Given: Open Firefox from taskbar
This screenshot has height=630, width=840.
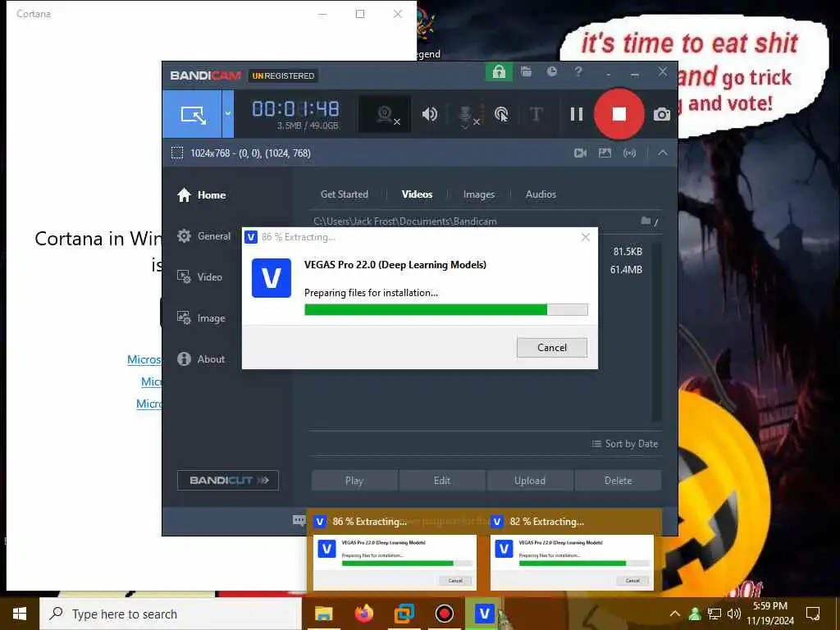Looking at the screenshot, I should click(364, 614).
